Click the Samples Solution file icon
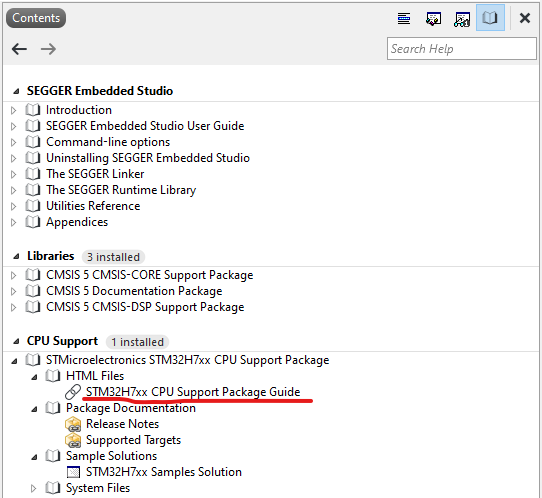Screen dimensions: 542x498 click(x=73, y=472)
